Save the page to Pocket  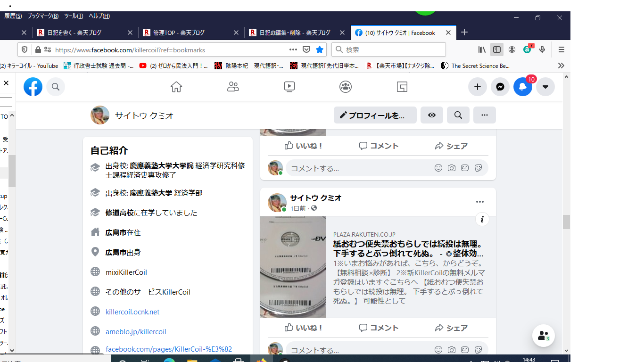pos(306,49)
